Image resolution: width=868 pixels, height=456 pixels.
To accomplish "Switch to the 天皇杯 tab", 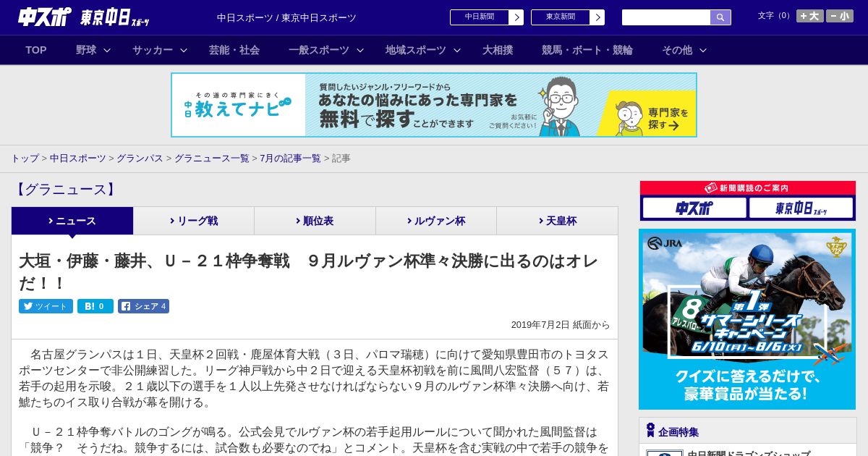I will pyautogui.click(x=557, y=221).
